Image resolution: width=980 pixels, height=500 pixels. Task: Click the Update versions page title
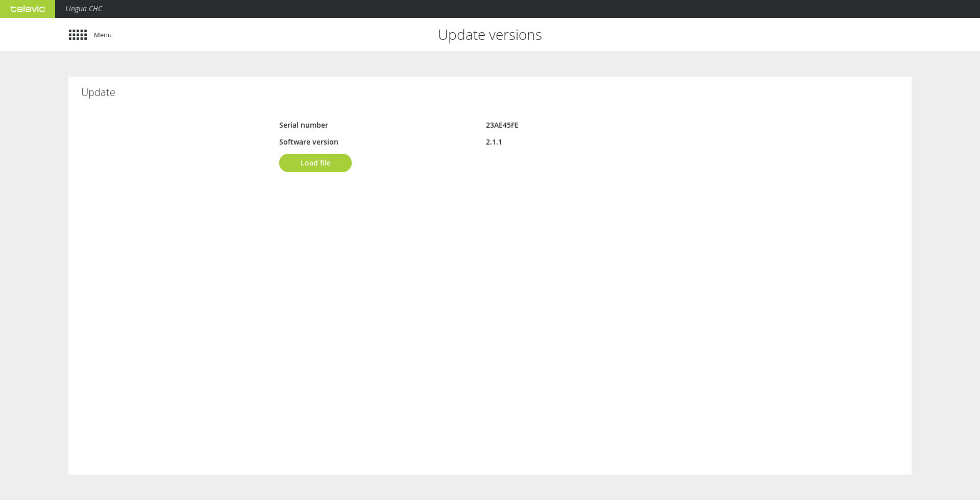tap(489, 35)
